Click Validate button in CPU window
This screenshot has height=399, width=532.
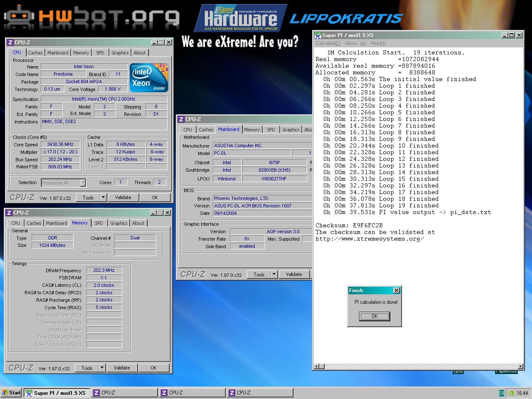[123, 198]
